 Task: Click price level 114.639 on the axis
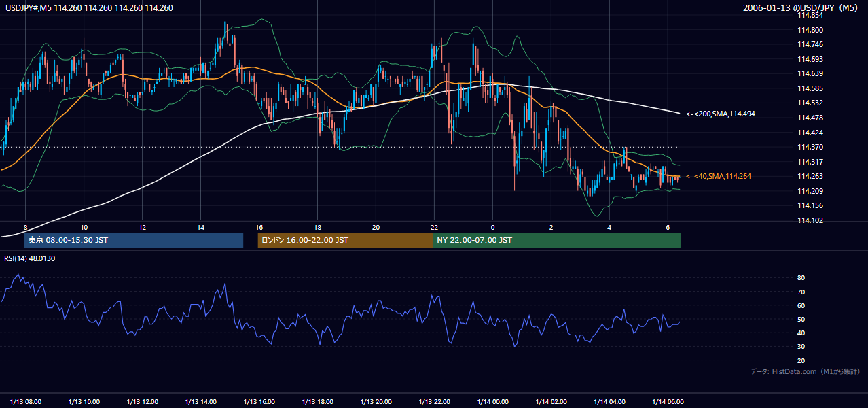(x=810, y=73)
